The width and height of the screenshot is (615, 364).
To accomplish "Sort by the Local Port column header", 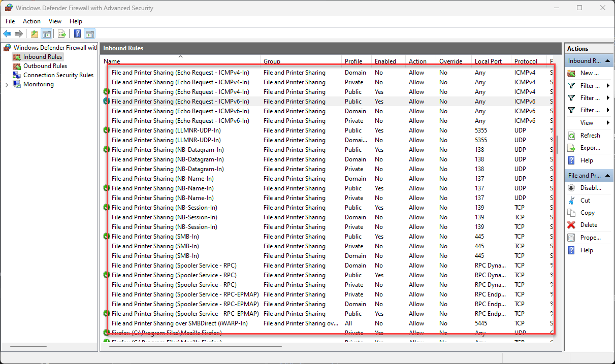I will click(491, 61).
